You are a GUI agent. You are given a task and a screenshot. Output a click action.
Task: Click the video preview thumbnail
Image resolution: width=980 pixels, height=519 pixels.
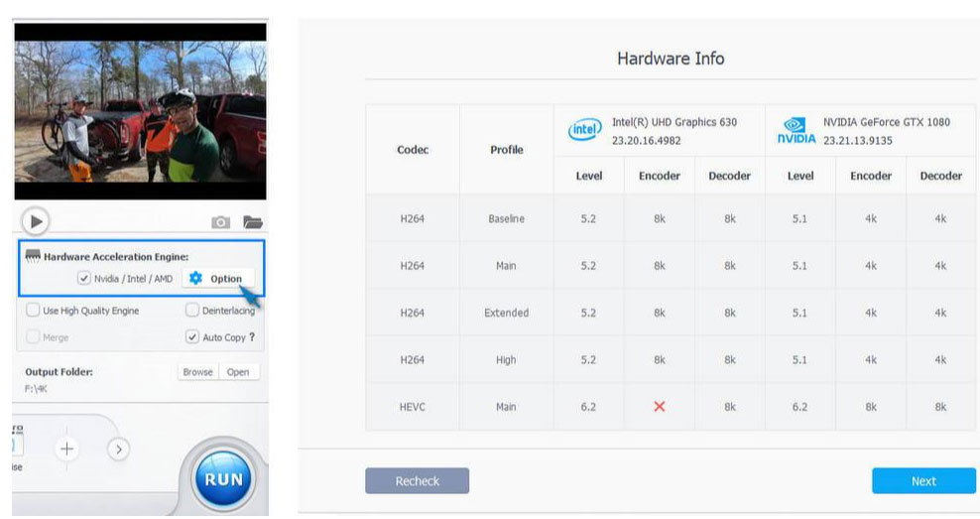(140, 111)
